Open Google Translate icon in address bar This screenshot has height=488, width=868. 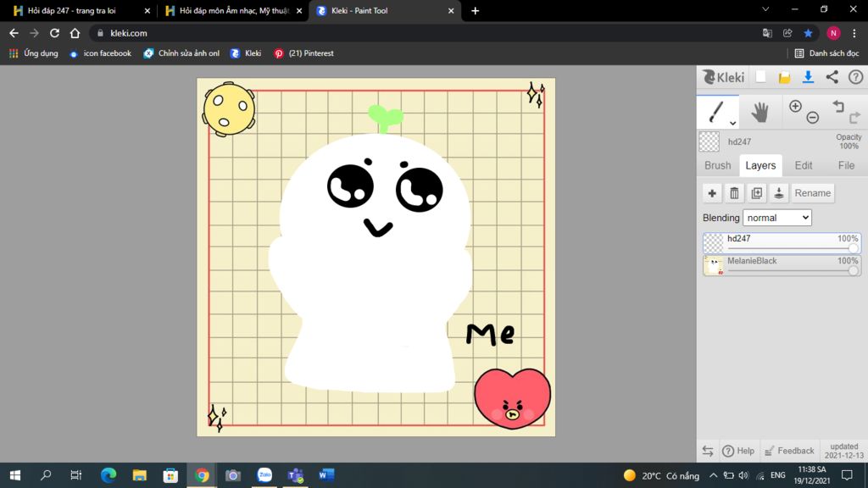[767, 33]
